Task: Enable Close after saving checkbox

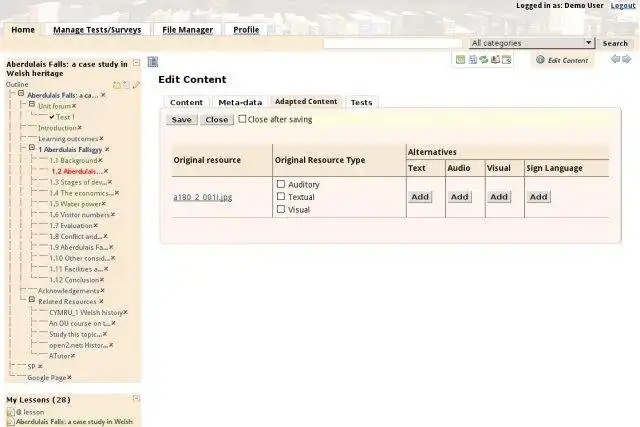Action: pos(242,119)
